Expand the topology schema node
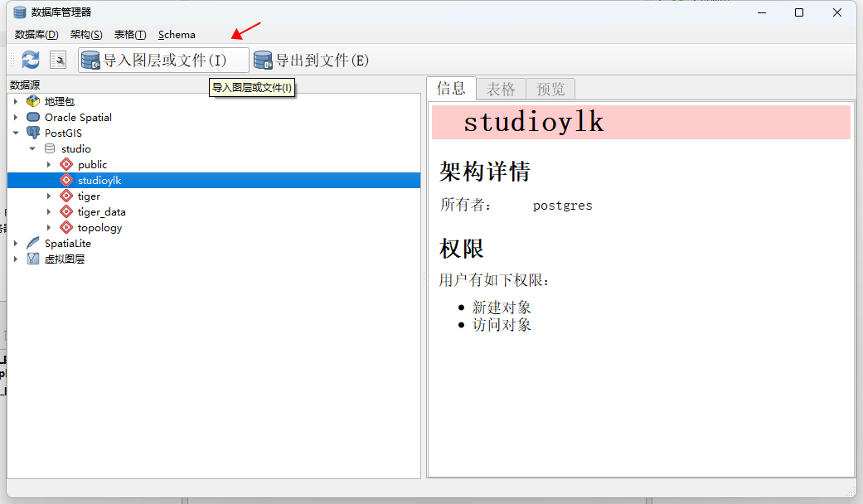The image size is (863, 504). click(x=48, y=227)
